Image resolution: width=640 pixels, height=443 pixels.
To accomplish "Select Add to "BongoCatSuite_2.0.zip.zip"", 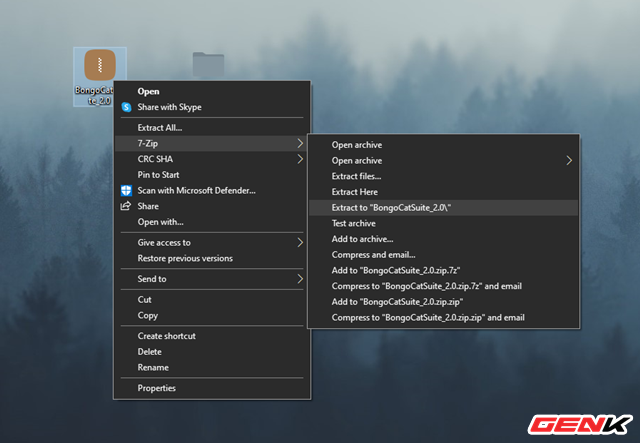I will coord(444,302).
